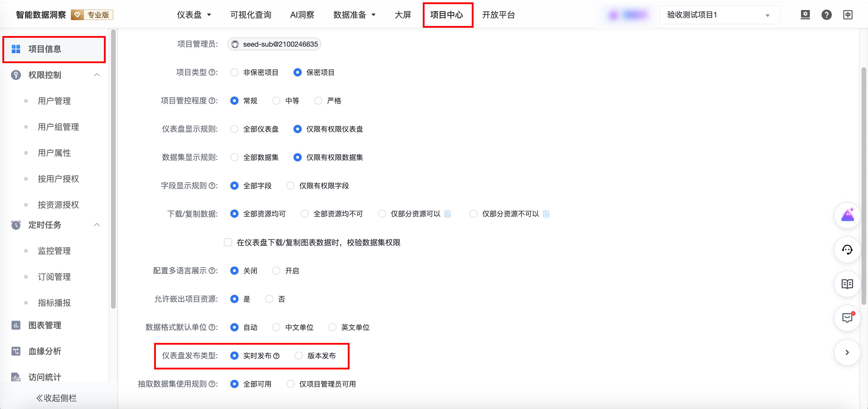The image size is (868, 409).
Task: Select 非保密项目 project type
Action: tap(234, 72)
